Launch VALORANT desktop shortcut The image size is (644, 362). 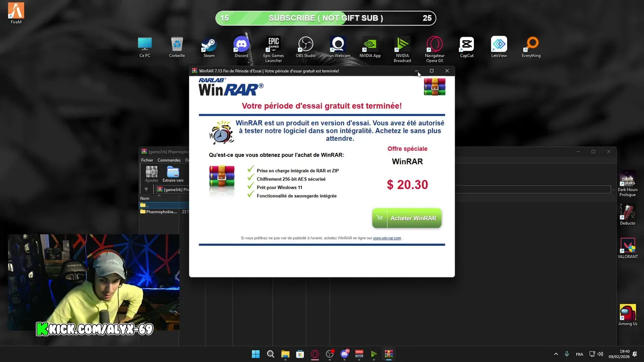click(x=627, y=248)
